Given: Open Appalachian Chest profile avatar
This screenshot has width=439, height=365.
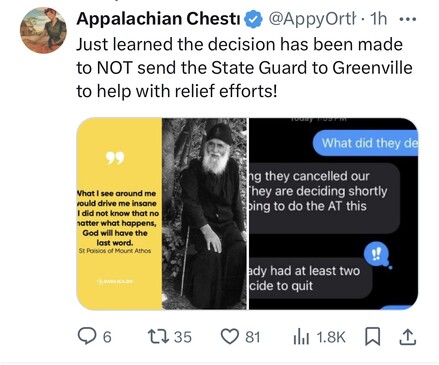Looking at the screenshot, I should [43, 30].
